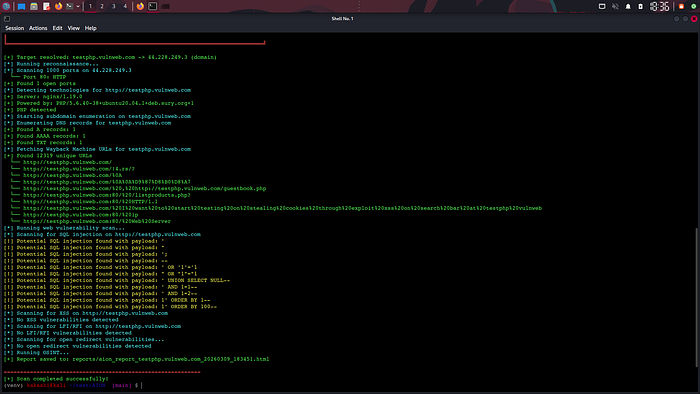Click the terminal window icon in title bar
Screen dimensions: 700x394
(7, 19)
